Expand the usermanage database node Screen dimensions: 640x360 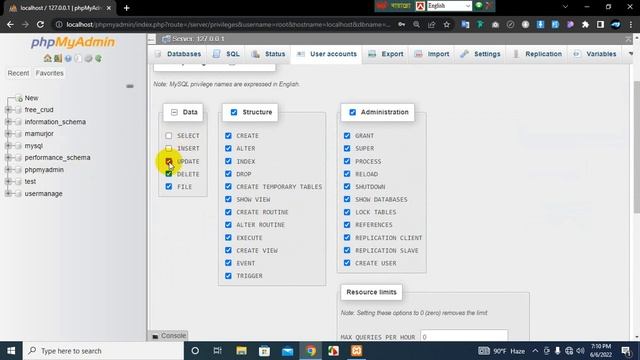(x=8, y=193)
